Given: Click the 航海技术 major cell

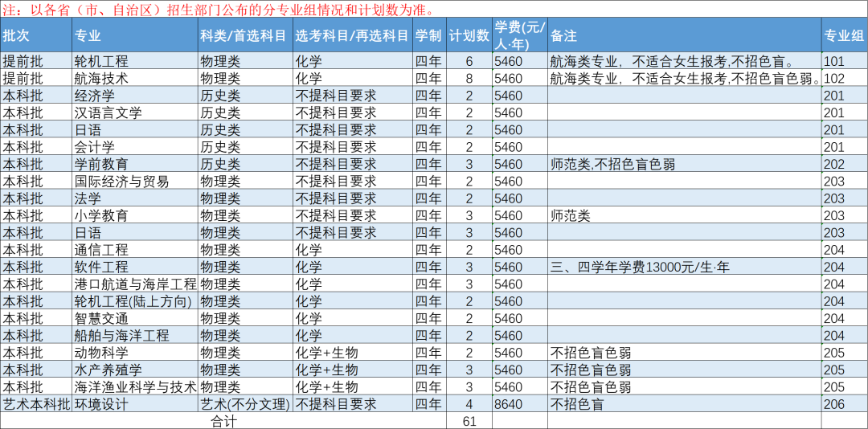Looking at the screenshot, I should (135, 78).
